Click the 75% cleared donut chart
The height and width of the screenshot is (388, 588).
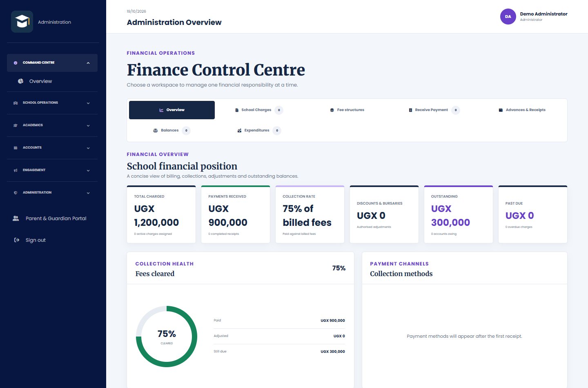pyautogui.click(x=167, y=337)
